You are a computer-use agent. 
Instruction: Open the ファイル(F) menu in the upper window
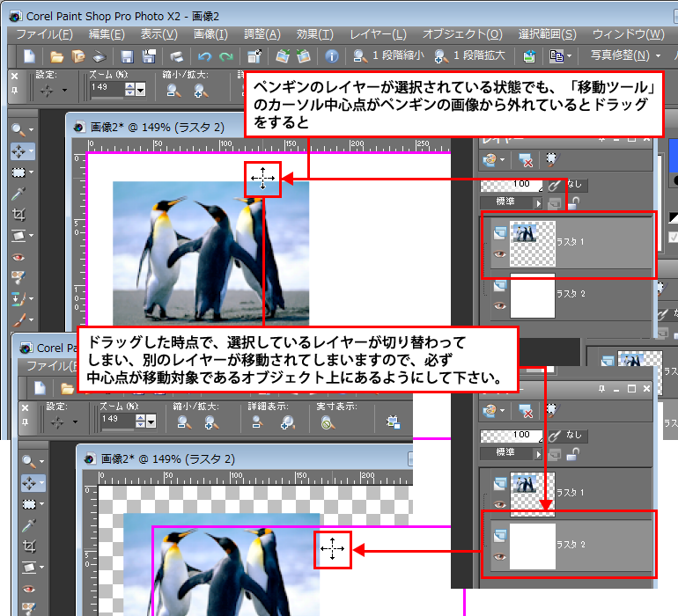click(x=45, y=34)
